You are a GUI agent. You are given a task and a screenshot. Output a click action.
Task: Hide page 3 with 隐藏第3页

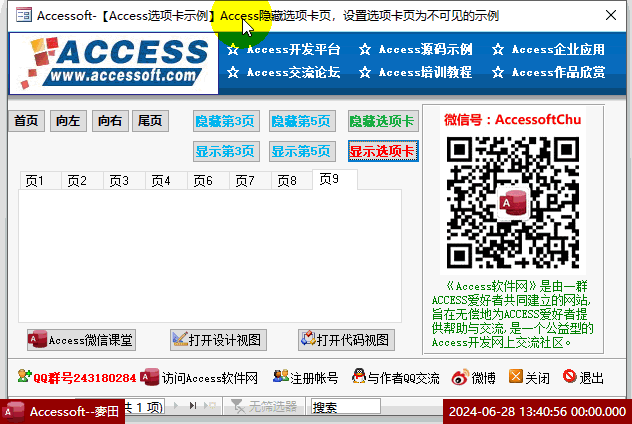[226, 121]
